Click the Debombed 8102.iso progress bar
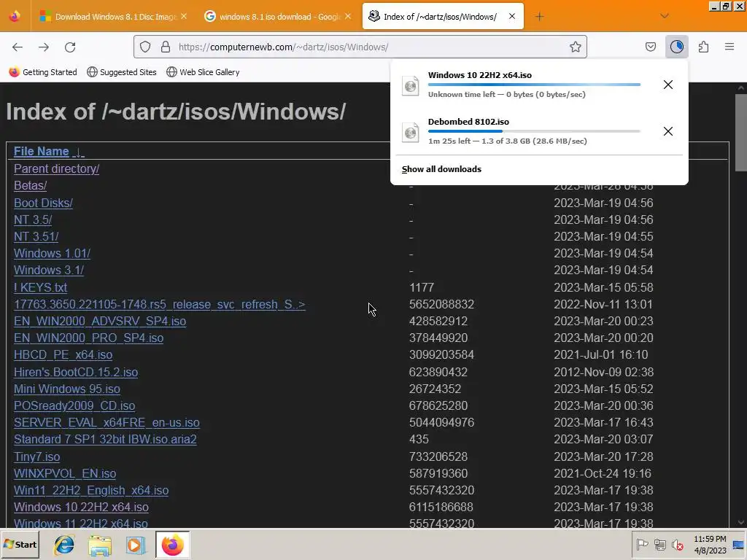This screenshot has width=747, height=560. coord(534,131)
